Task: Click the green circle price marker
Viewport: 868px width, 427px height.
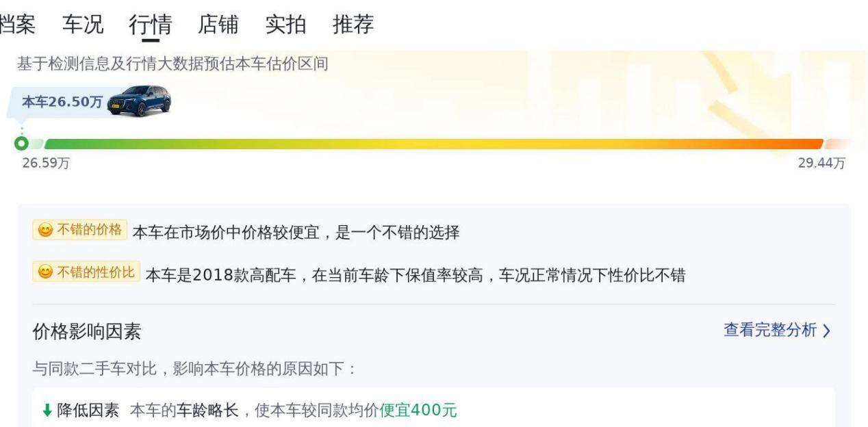Action: tap(21, 144)
